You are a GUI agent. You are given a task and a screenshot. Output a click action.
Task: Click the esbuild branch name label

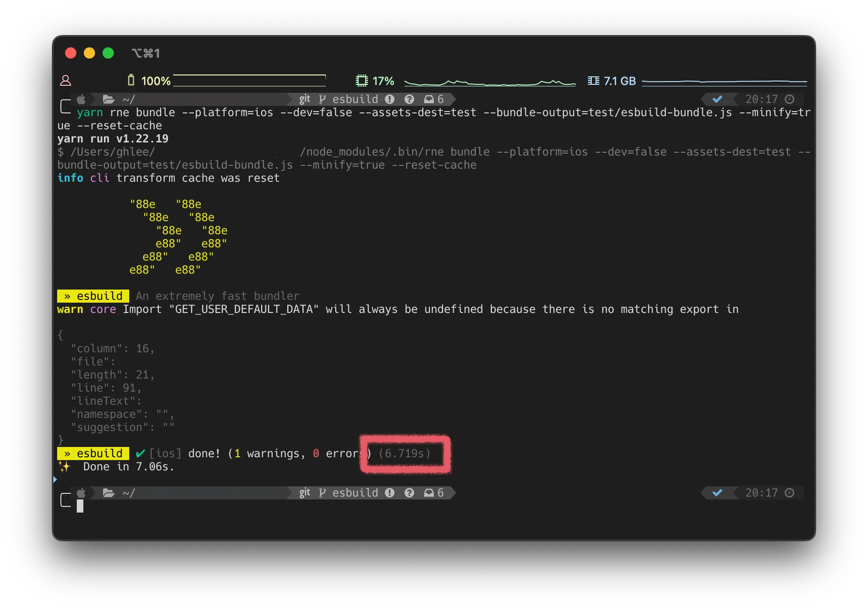355,99
